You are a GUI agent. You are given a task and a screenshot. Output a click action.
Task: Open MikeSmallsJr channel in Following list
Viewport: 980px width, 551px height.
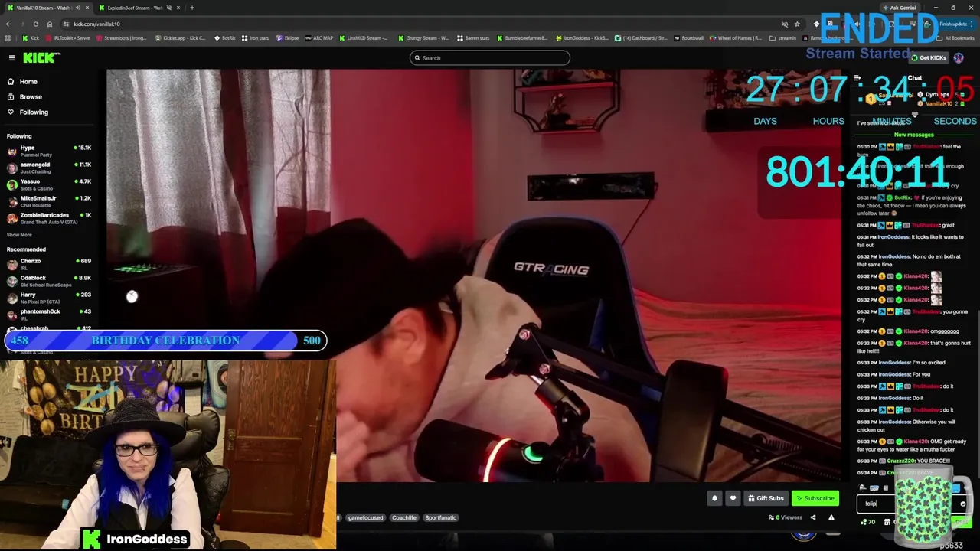click(49, 201)
